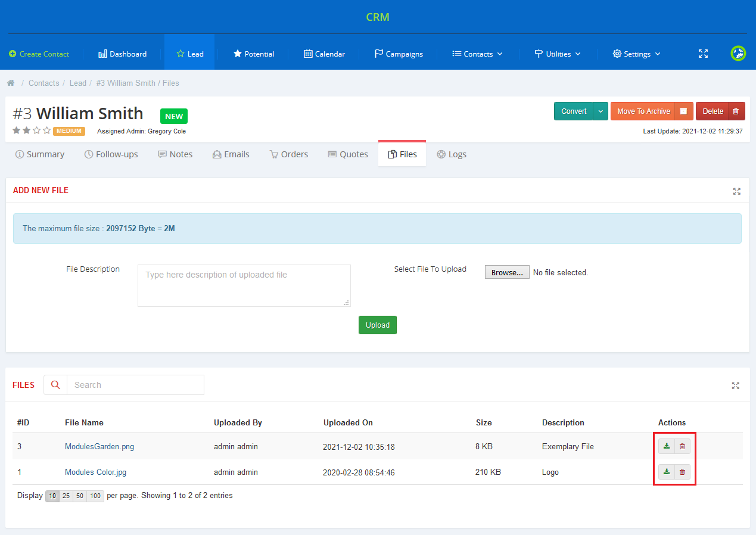Click Create Contact plus button
The height and width of the screenshot is (535, 756).
(x=39, y=54)
